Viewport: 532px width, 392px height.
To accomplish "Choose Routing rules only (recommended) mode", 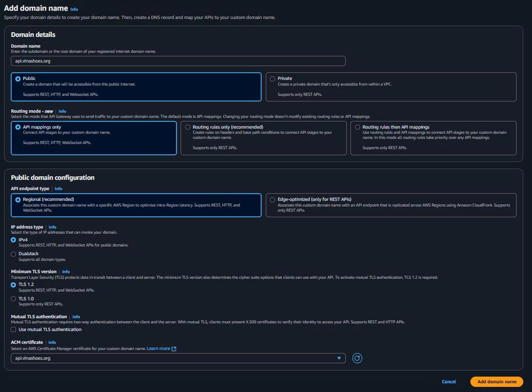I will [188, 127].
